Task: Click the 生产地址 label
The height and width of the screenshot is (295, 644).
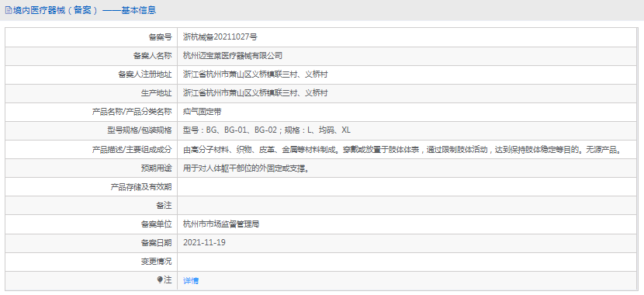Action: point(157,93)
